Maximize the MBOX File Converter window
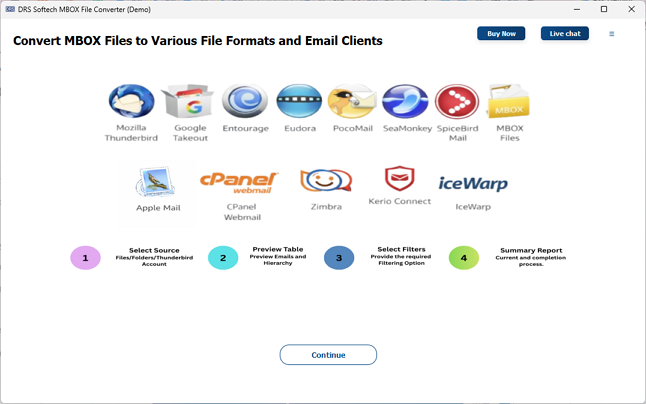Viewport: 646px width, 404px height. coord(604,9)
